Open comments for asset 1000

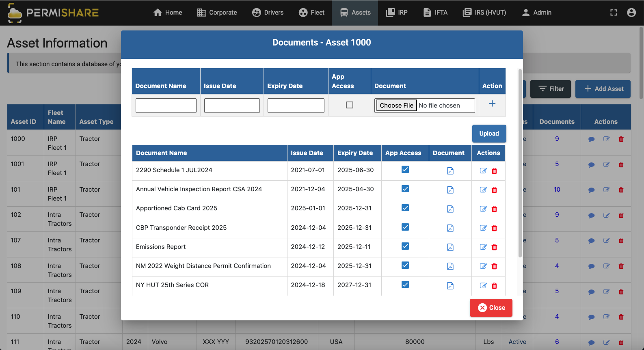tap(592, 139)
